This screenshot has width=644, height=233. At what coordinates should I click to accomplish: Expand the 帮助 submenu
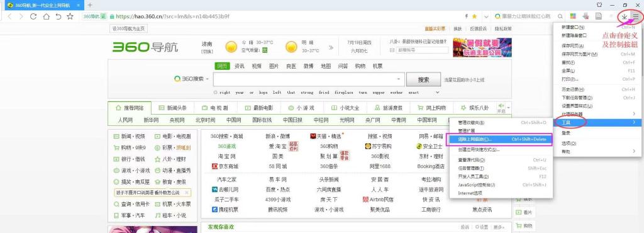pyautogui.click(x=634, y=152)
